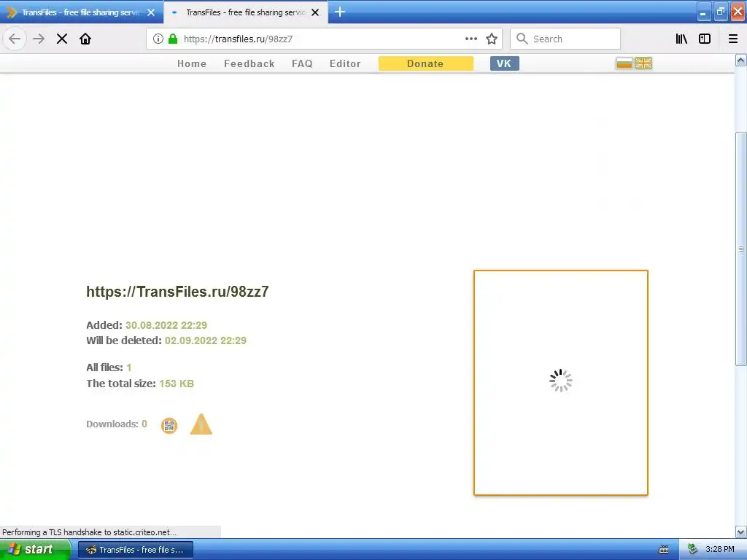Close the active TransFiles tab
The height and width of the screenshot is (560, 747).
[x=315, y=12]
